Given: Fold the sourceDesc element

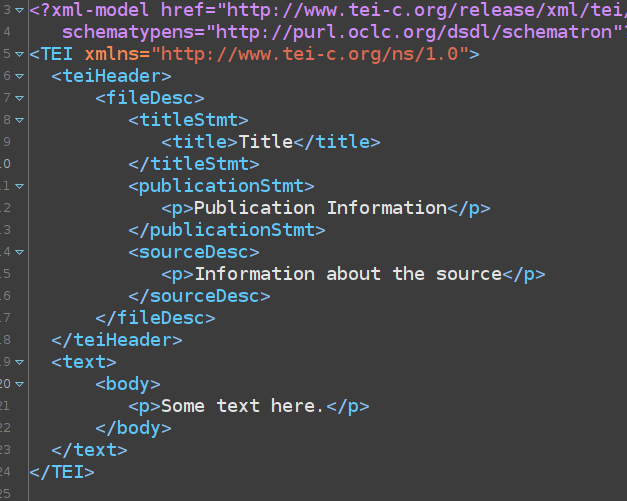Looking at the screenshot, I should pyautogui.click(x=21, y=252).
